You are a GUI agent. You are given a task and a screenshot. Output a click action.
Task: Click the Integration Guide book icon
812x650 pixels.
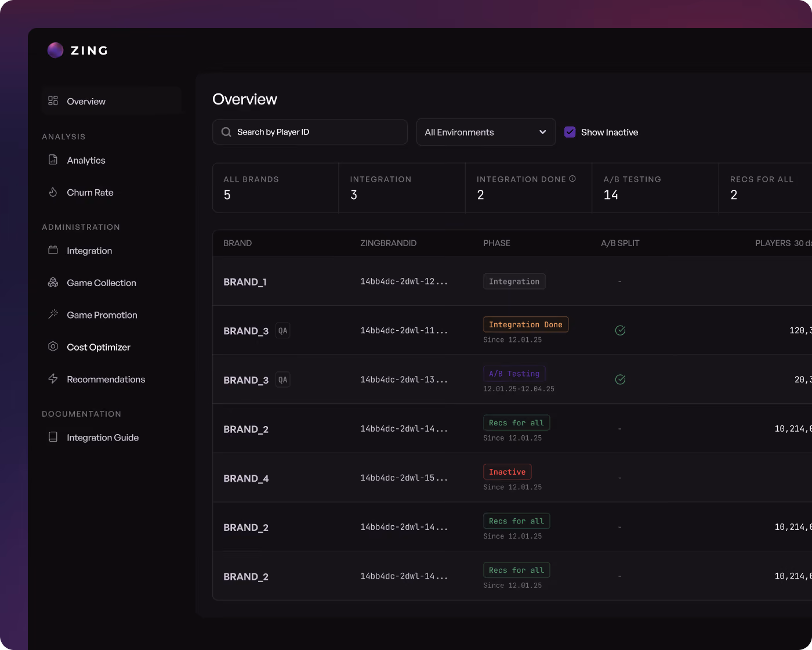pyautogui.click(x=53, y=437)
